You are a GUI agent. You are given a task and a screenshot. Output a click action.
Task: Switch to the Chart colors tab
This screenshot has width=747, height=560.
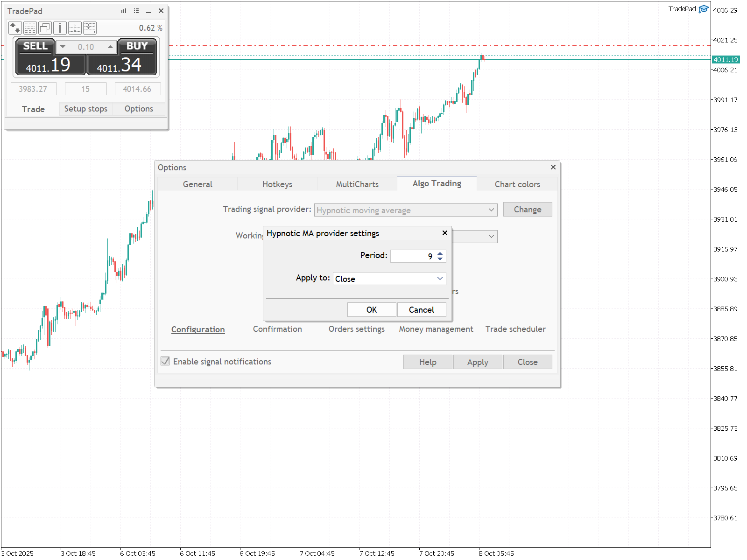(x=517, y=184)
